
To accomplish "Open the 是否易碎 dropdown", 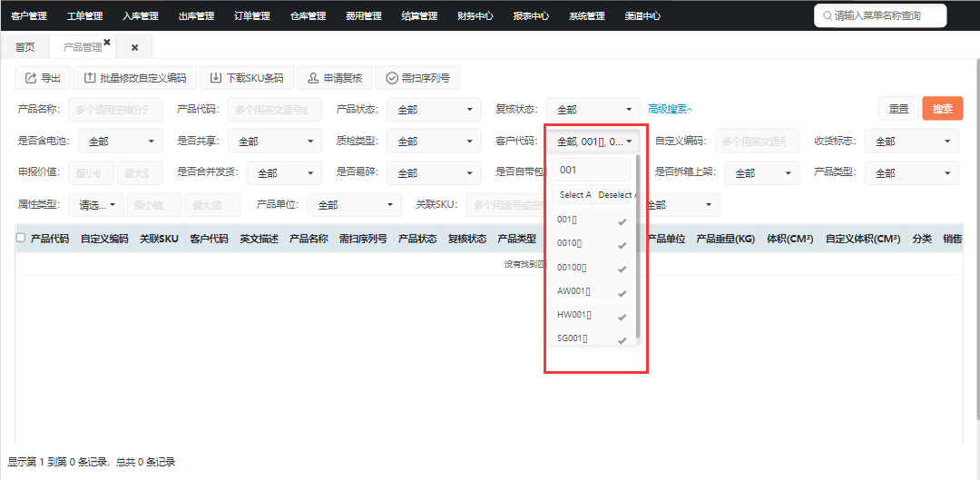I will 434,172.
